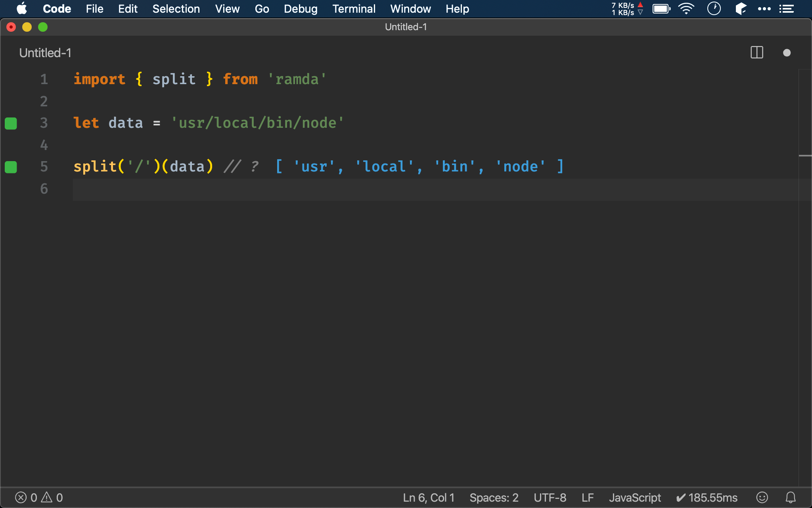Open the Debug menu

301,9
